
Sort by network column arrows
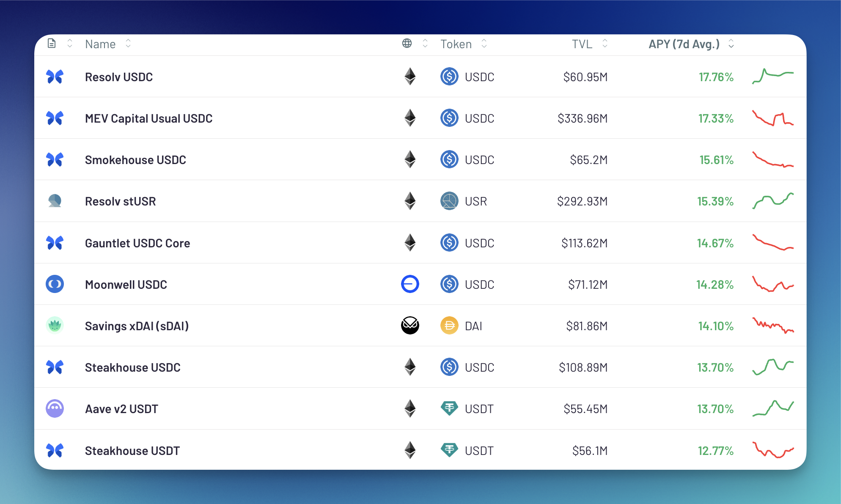point(425,44)
